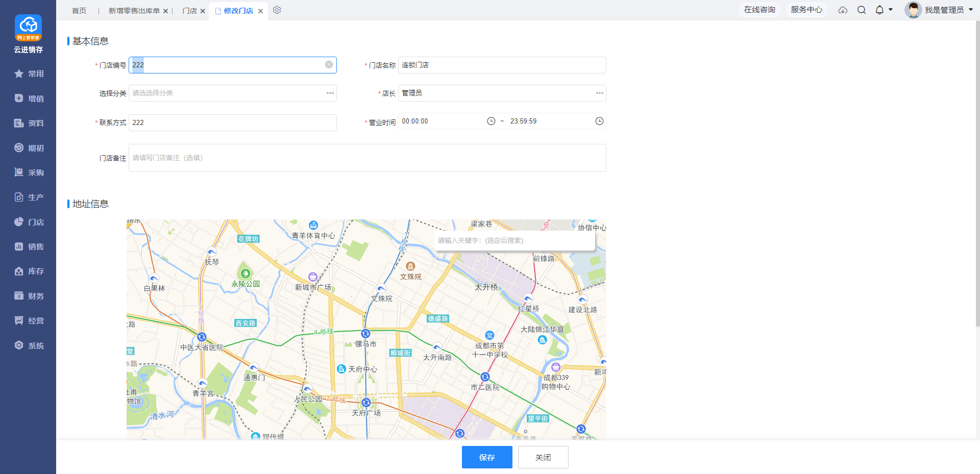Open the 经营 sidebar menu
Screen dimensions: 980x474
click(28, 320)
